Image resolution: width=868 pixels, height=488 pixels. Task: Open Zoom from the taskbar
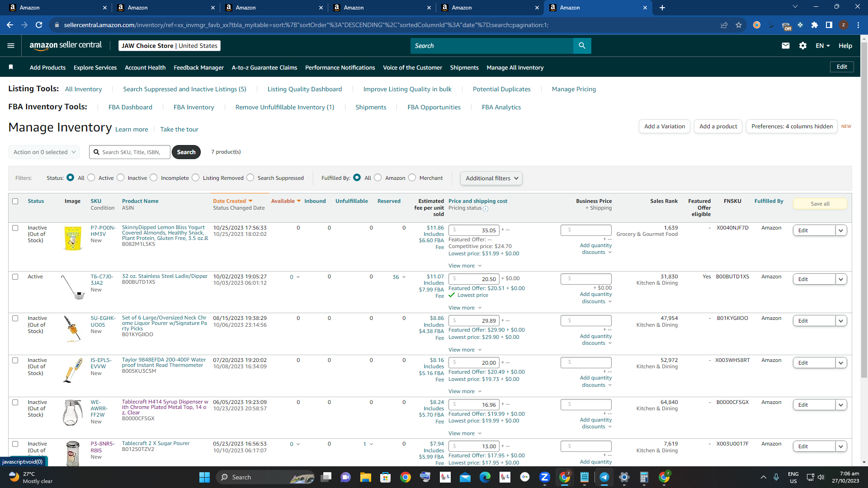544,477
